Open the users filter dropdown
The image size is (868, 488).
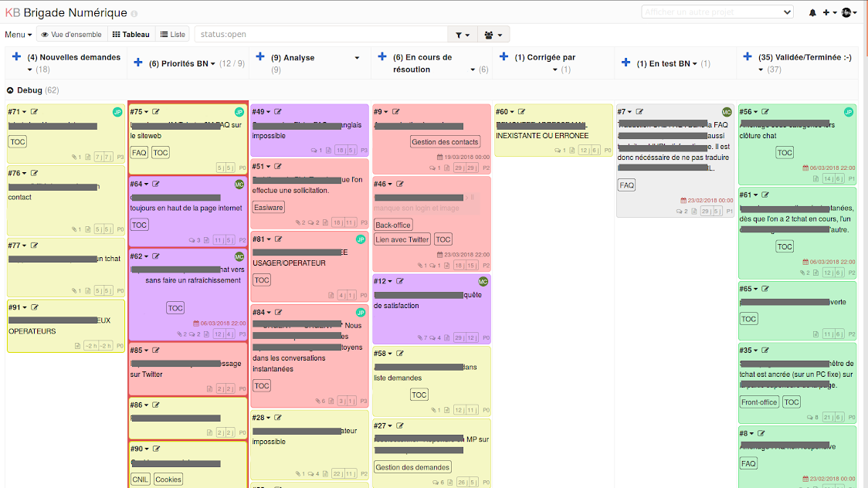(x=493, y=35)
